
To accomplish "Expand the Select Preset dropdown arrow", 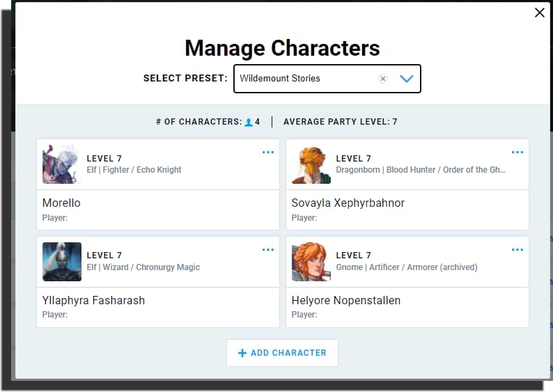I will click(x=407, y=79).
